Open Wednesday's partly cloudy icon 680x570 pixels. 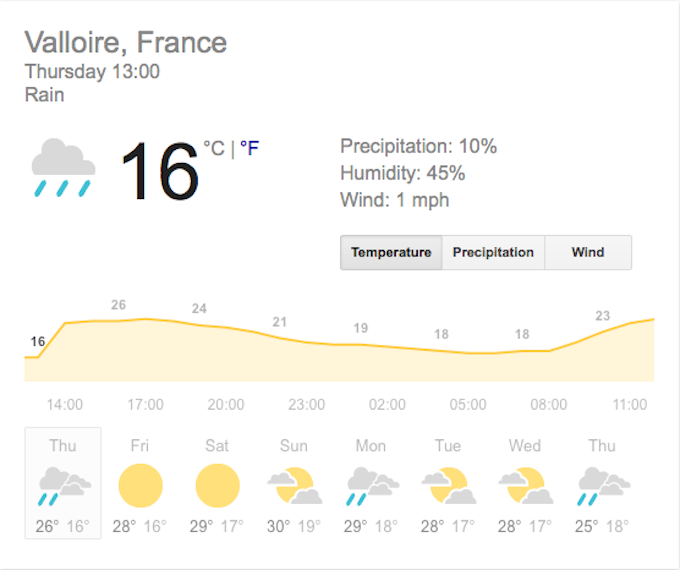[x=525, y=486]
